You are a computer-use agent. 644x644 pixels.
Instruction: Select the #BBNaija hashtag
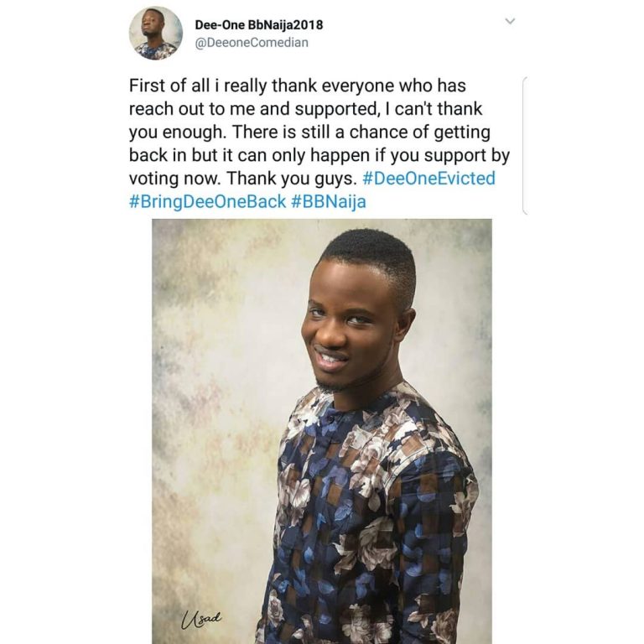pyautogui.click(x=329, y=202)
